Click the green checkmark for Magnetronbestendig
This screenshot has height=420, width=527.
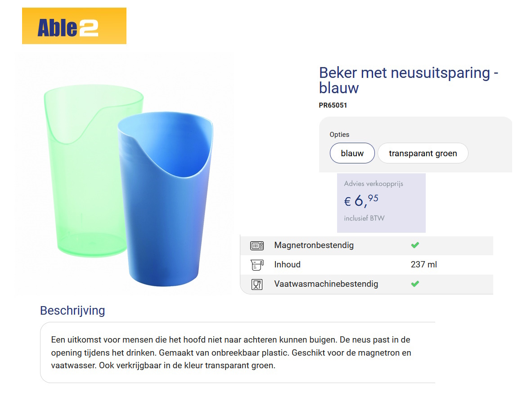415,245
